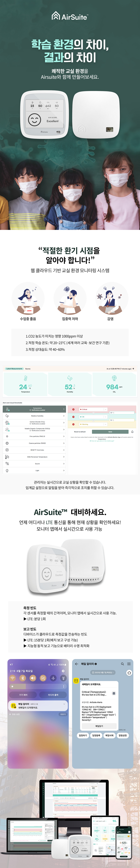Tap 지우기 to clear notifications
Image resolution: width=140 pixels, height=868 pixels.
(x=63, y=714)
